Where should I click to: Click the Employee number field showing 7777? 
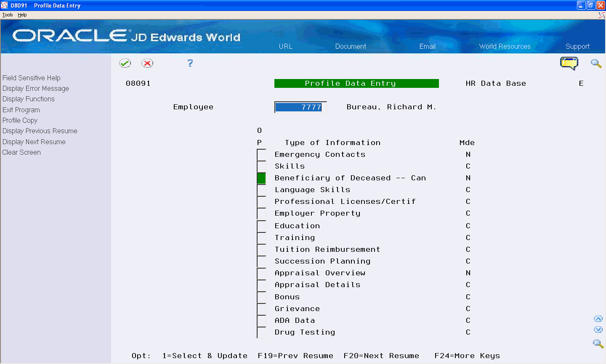tap(300, 107)
